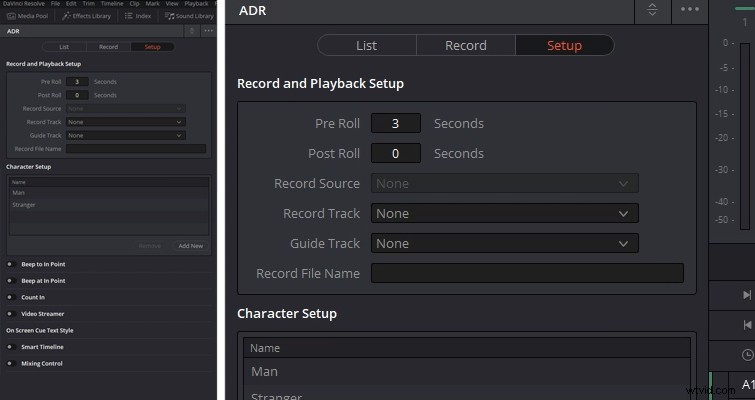Viewport: 755px width, 400px height.
Task: Open the Sound Library panel
Action: click(x=189, y=16)
